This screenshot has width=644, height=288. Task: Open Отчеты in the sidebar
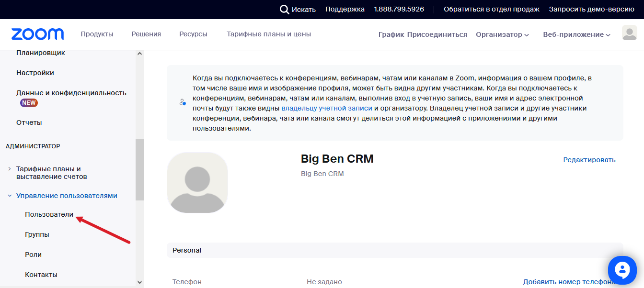click(x=29, y=122)
